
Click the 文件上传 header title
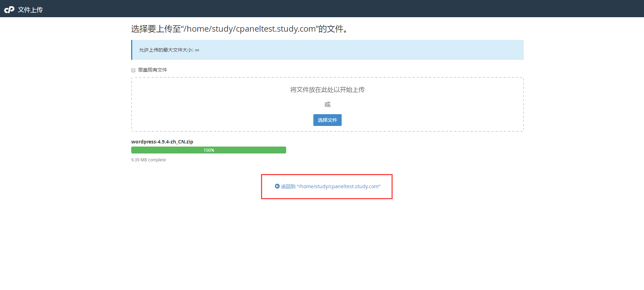click(30, 10)
